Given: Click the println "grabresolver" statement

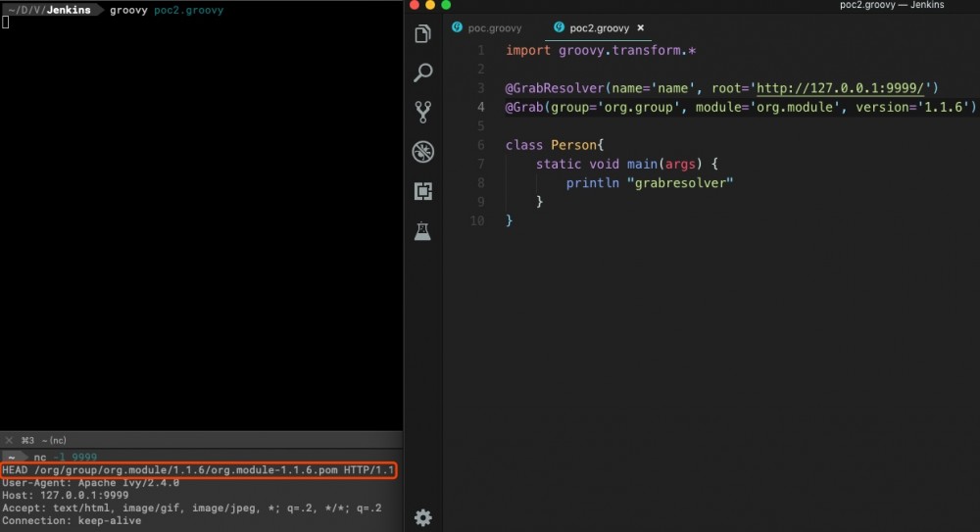Looking at the screenshot, I should [650, 183].
